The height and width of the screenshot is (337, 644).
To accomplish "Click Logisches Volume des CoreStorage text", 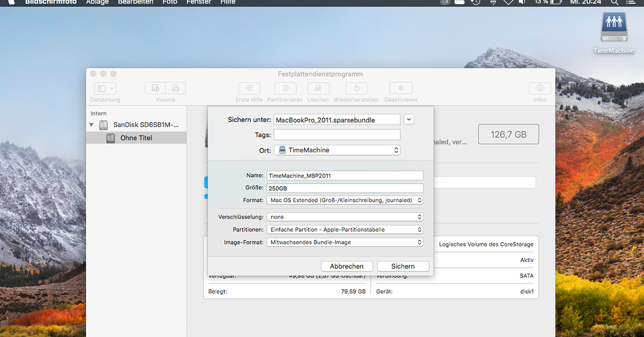I will pyautogui.click(x=486, y=244).
